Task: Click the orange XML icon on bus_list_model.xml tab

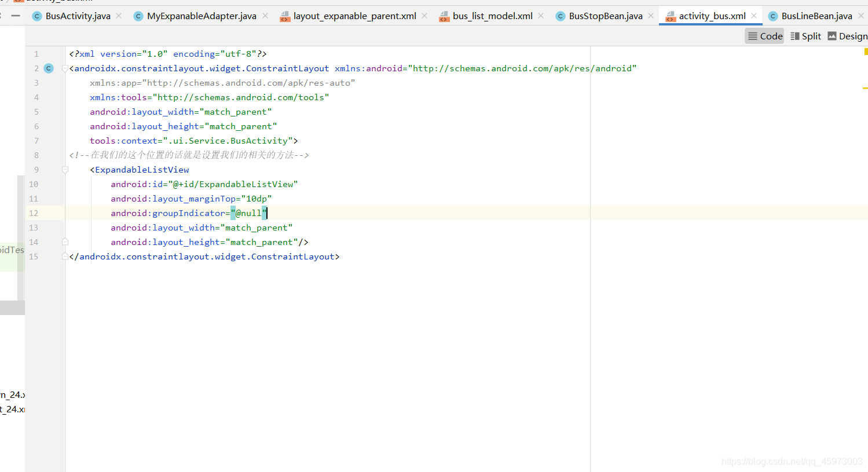Action: click(444, 16)
